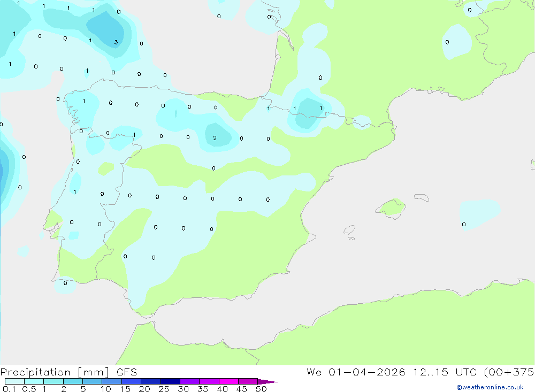This screenshot has width=535, height=392.
Task: Click the 10–15 mm legend color swatch
Action: click(x=112, y=381)
